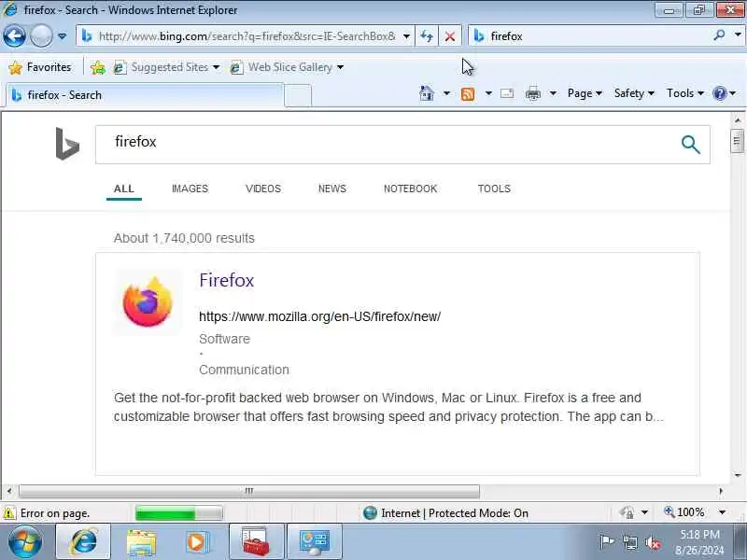The image size is (747, 560).
Task: Click the red Stop loading icon
Action: click(x=450, y=36)
